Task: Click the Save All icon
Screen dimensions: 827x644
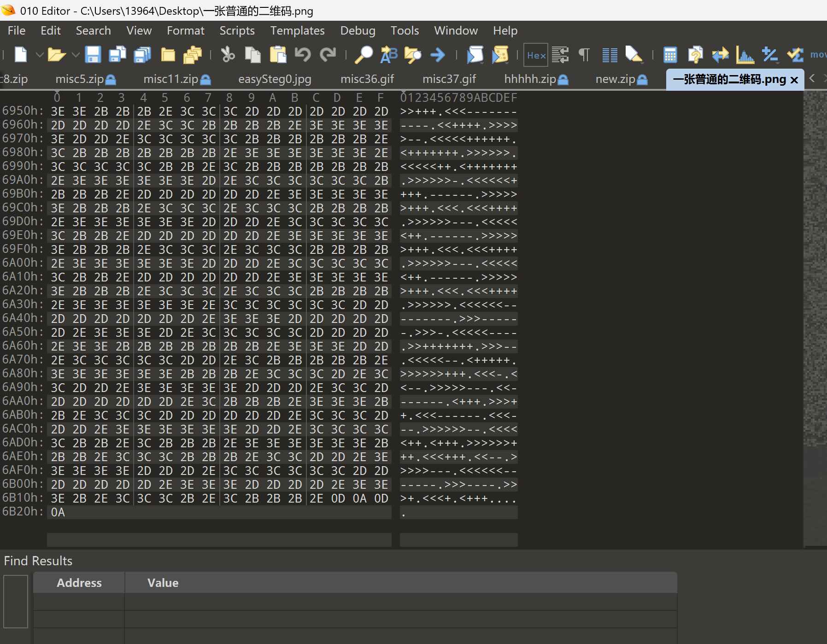Action: pos(142,55)
